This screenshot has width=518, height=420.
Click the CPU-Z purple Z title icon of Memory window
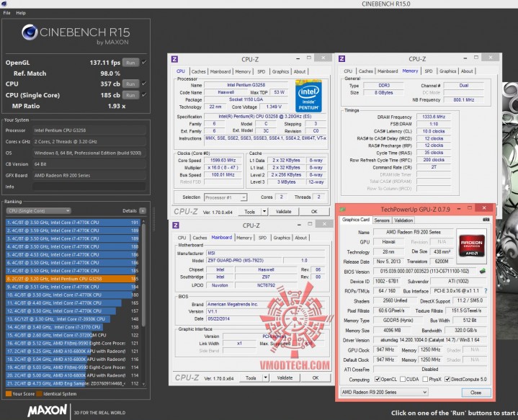pos(341,59)
